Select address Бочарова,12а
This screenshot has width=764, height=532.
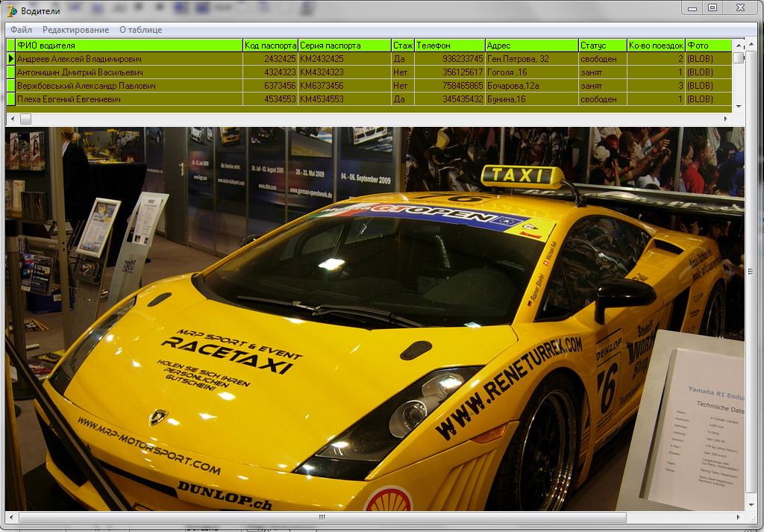pyautogui.click(x=531, y=86)
